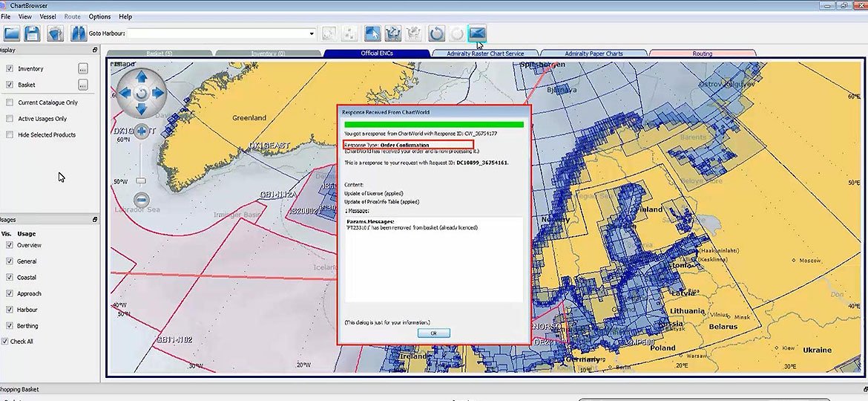Open Inventory options ellipsis button
868x401 pixels.
[83, 68]
